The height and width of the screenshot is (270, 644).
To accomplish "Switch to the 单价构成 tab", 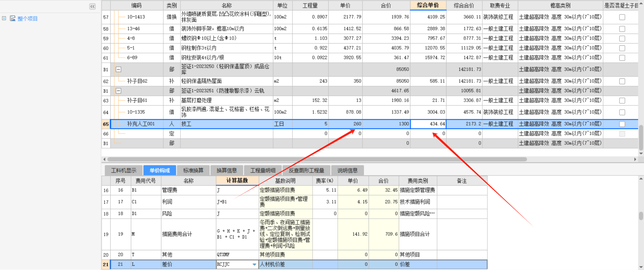I will [x=160, y=170].
